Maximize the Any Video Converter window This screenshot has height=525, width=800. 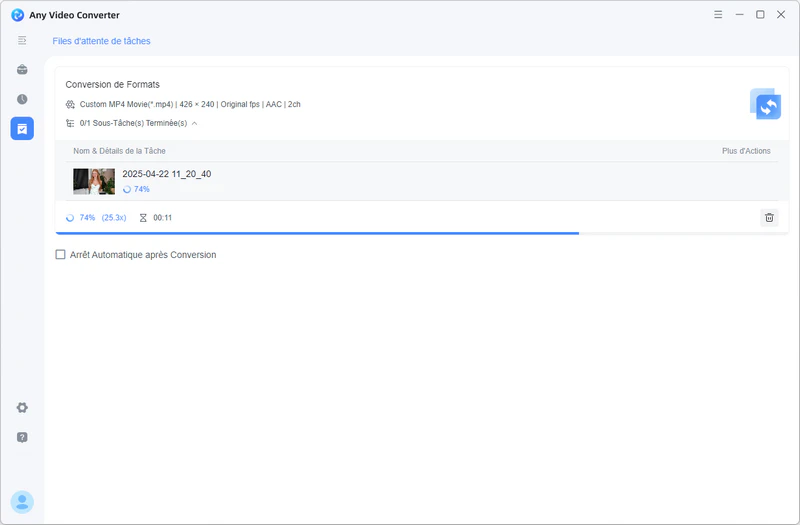click(x=760, y=15)
